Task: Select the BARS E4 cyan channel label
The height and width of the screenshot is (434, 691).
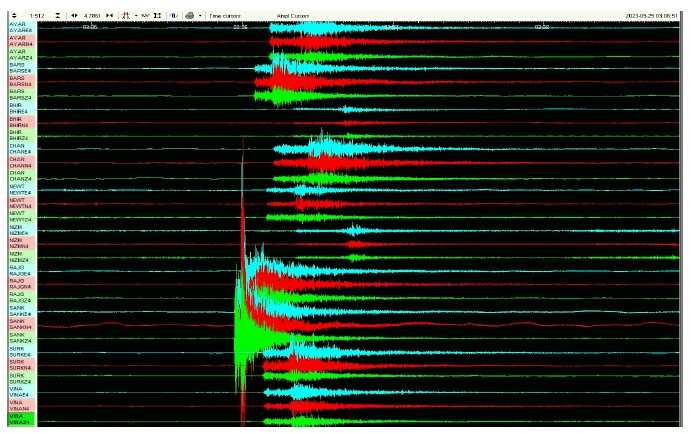Action: coord(20,68)
